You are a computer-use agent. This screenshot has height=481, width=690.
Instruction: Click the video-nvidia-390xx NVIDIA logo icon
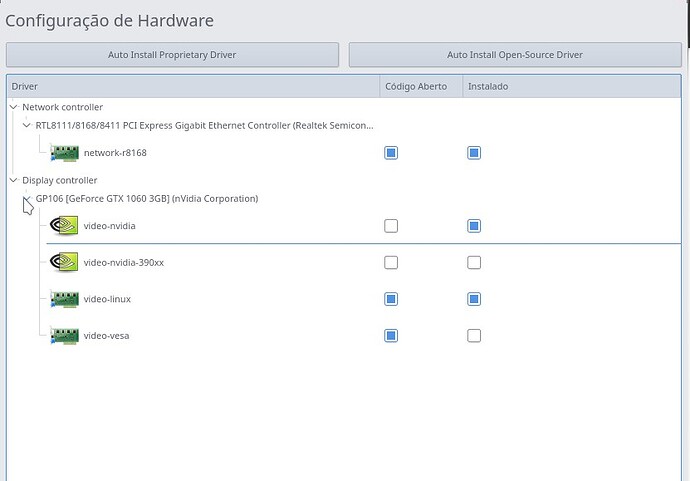65,262
